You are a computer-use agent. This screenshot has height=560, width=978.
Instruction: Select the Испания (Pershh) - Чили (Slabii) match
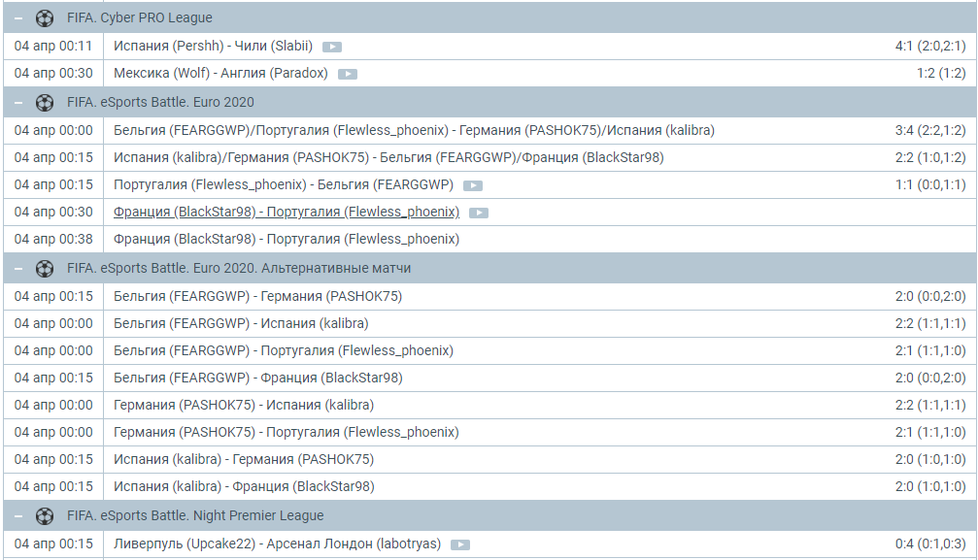tap(214, 46)
